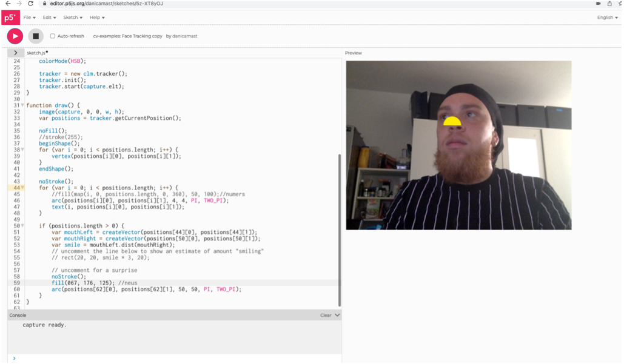Click the p5* logo home icon
The width and height of the screenshot is (624, 364).
click(10, 18)
